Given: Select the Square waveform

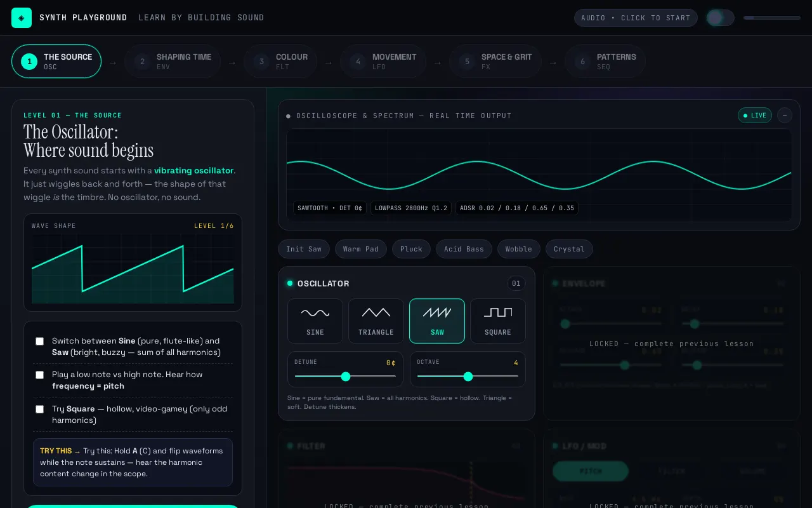Looking at the screenshot, I should pos(498,321).
